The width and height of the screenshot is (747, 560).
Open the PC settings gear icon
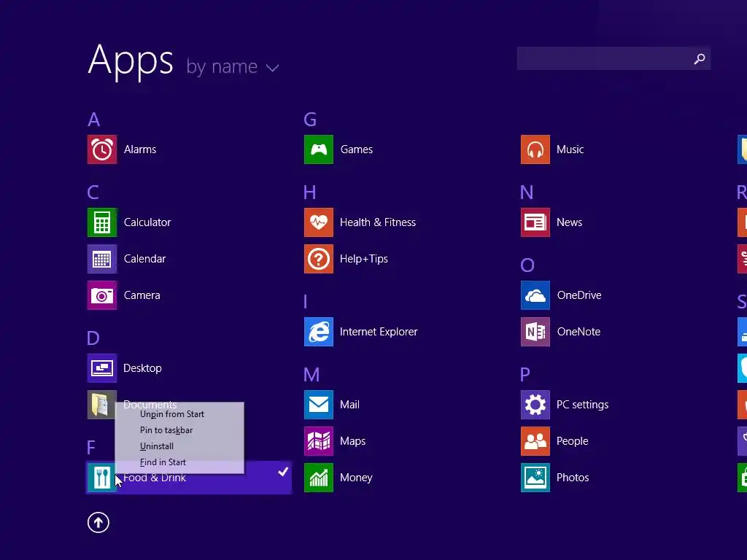click(535, 405)
